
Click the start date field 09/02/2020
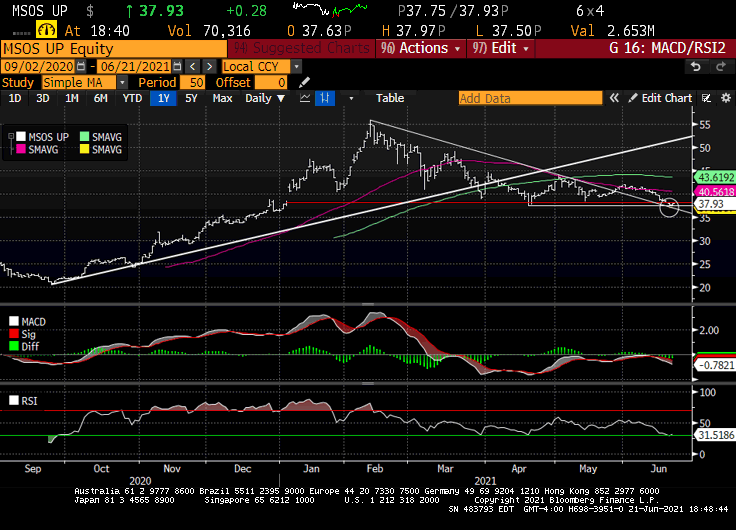point(38,66)
